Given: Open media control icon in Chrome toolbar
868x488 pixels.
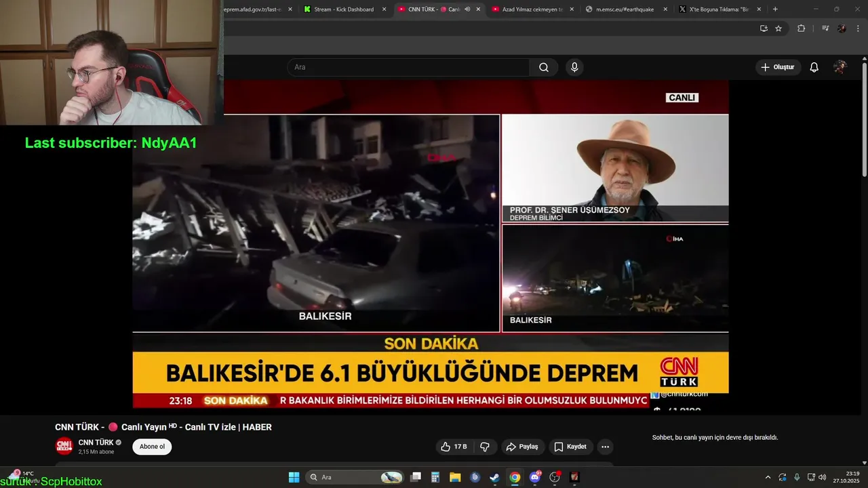Looking at the screenshot, I should pyautogui.click(x=825, y=28).
